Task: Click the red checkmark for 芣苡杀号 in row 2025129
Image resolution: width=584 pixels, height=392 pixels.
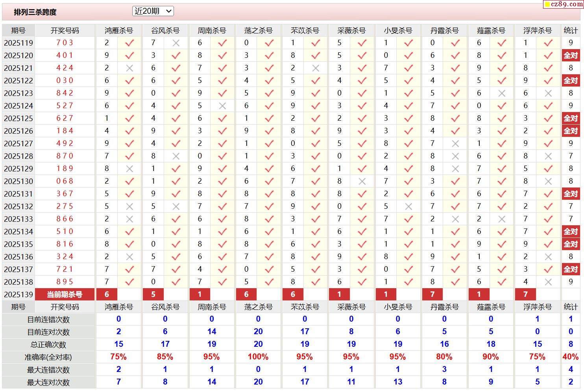Action: (x=316, y=169)
